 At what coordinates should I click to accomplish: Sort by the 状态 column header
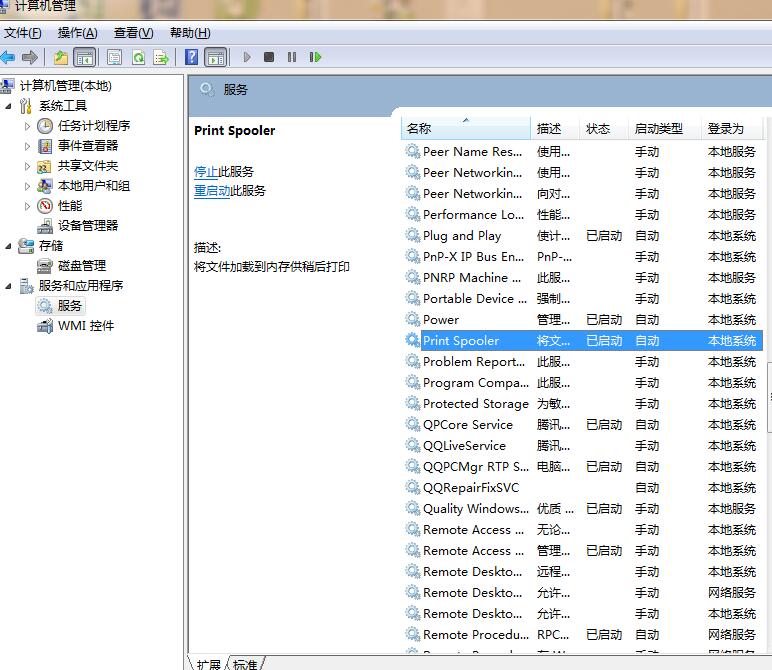[604, 128]
